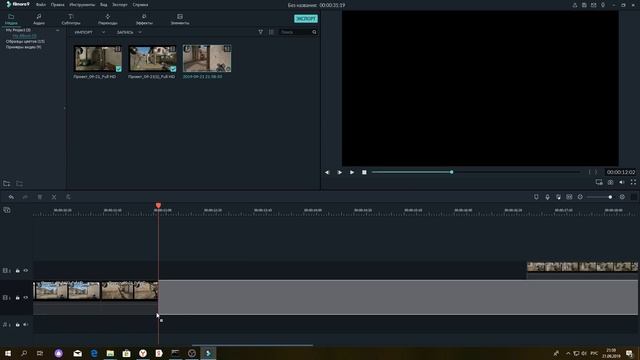
Task: Click the timeline zoom slider handle
Action: click(x=610, y=197)
